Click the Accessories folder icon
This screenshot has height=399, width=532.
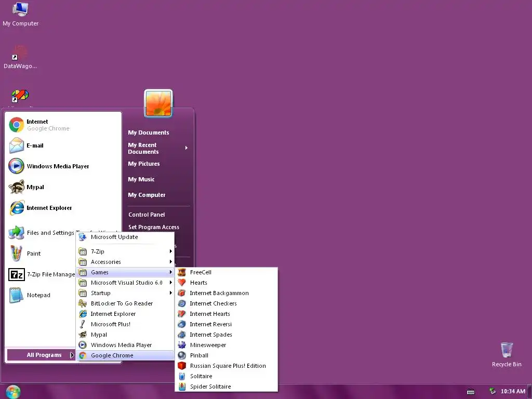(x=83, y=262)
